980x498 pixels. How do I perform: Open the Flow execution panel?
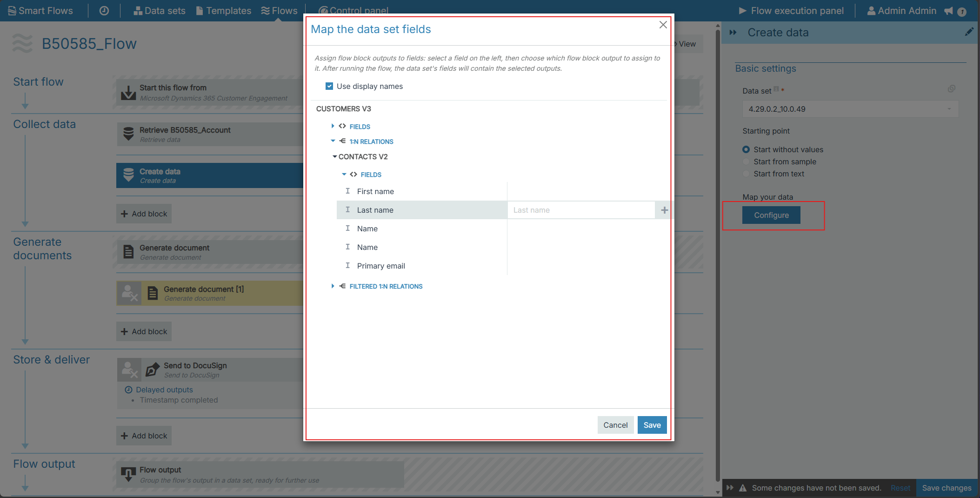(x=791, y=10)
